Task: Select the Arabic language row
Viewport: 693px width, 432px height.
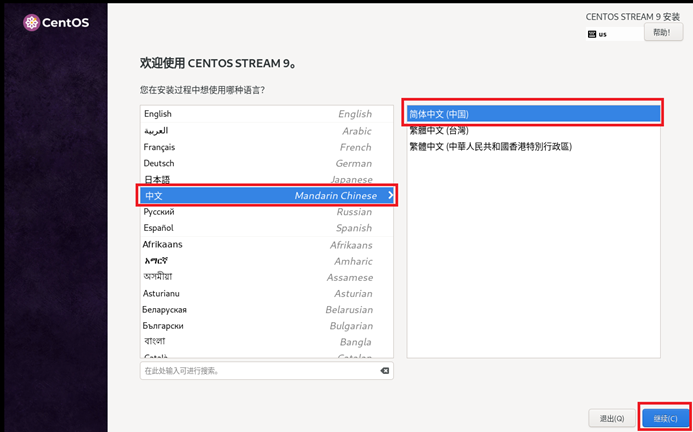Action: pyautogui.click(x=267, y=131)
